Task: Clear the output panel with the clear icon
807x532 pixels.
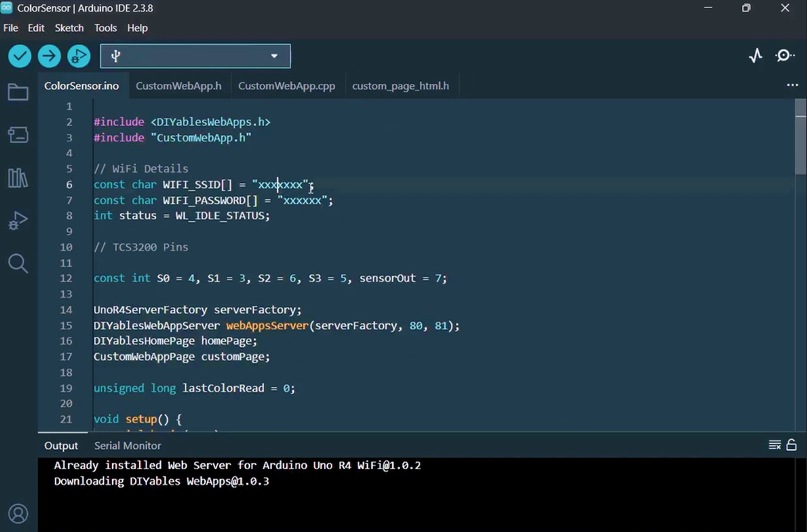Action: [775, 445]
